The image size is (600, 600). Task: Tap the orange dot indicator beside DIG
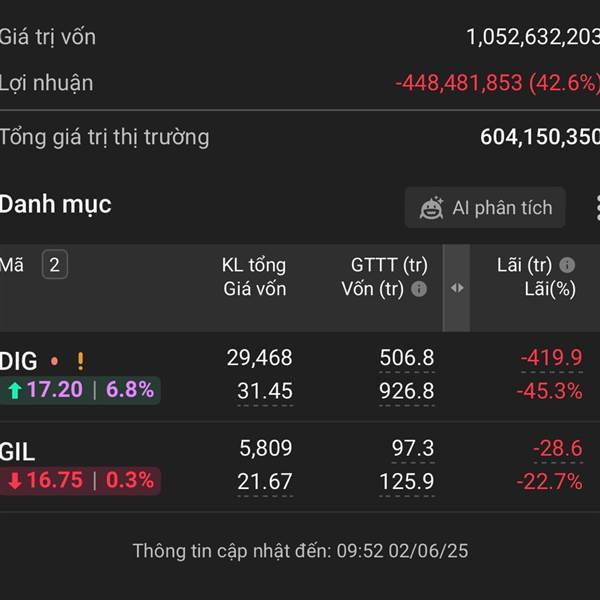coord(54,361)
